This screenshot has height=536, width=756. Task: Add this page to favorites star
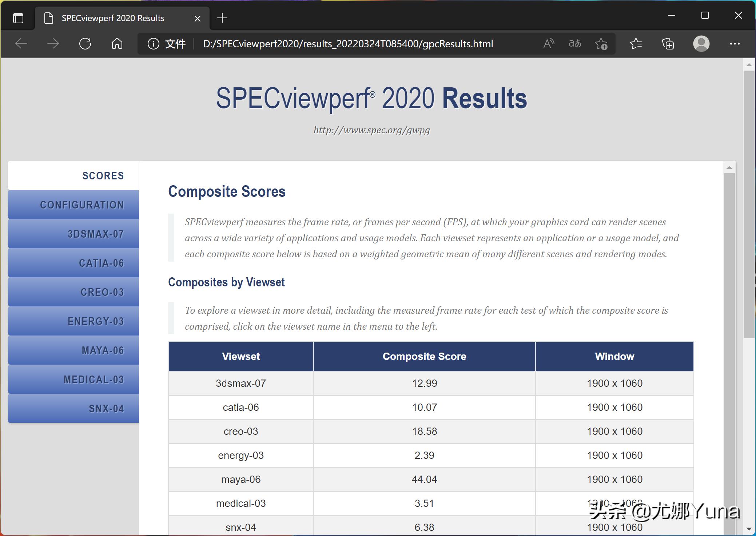(x=601, y=44)
